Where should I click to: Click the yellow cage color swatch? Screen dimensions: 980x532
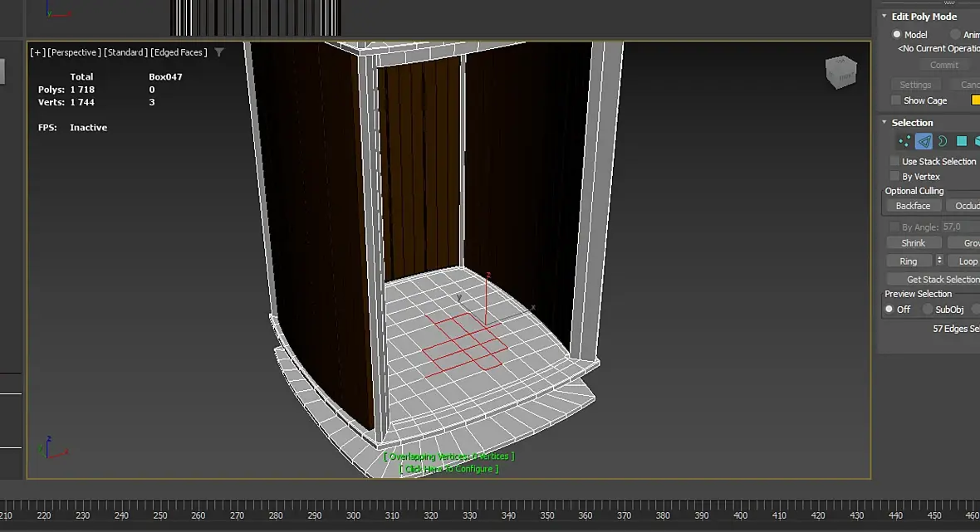(975, 100)
